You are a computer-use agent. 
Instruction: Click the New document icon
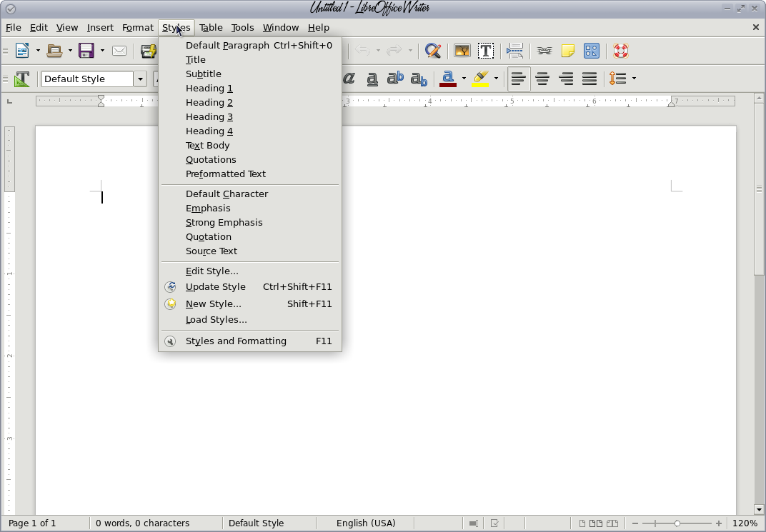click(22, 51)
